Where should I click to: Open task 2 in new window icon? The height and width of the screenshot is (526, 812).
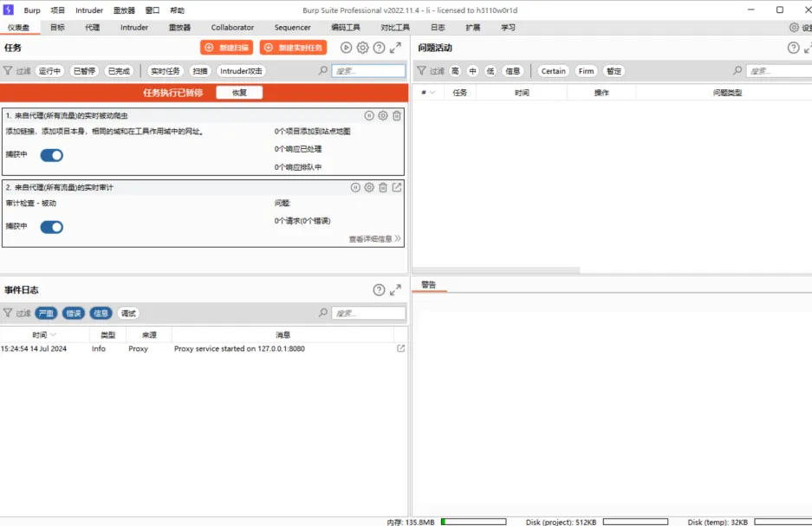pos(397,187)
